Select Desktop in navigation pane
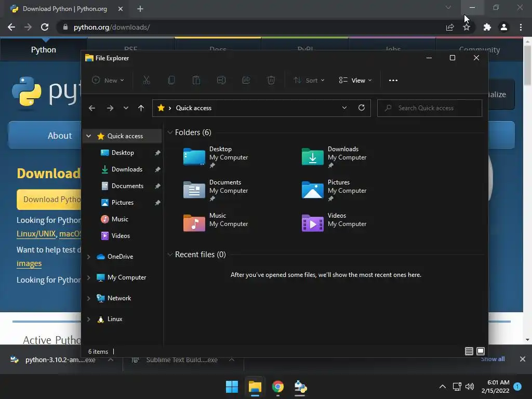532x399 pixels. pyautogui.click(x=123, y=153)
